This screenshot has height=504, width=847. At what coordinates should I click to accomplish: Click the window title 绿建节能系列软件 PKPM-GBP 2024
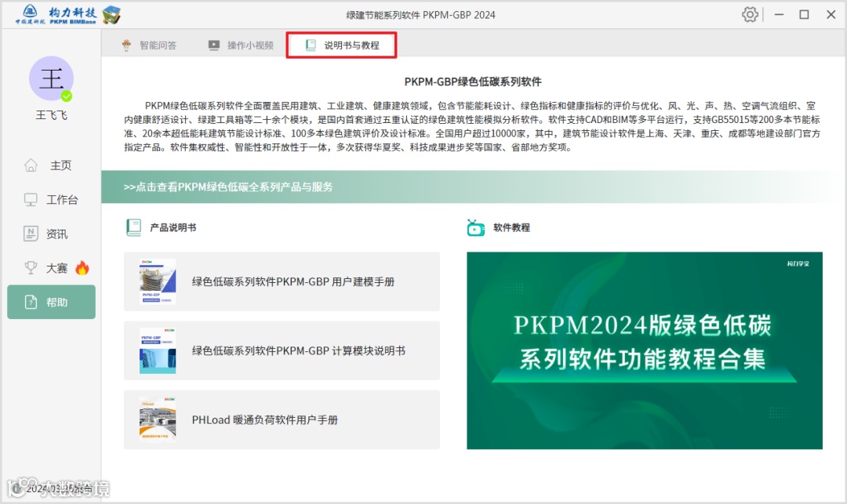pos(421,15)
